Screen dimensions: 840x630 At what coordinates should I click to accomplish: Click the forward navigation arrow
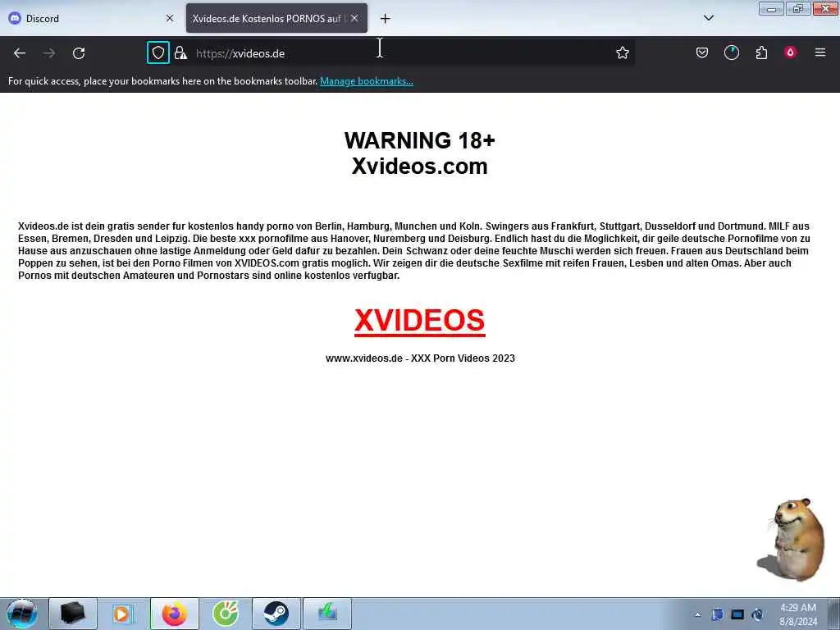coord(49,53)
